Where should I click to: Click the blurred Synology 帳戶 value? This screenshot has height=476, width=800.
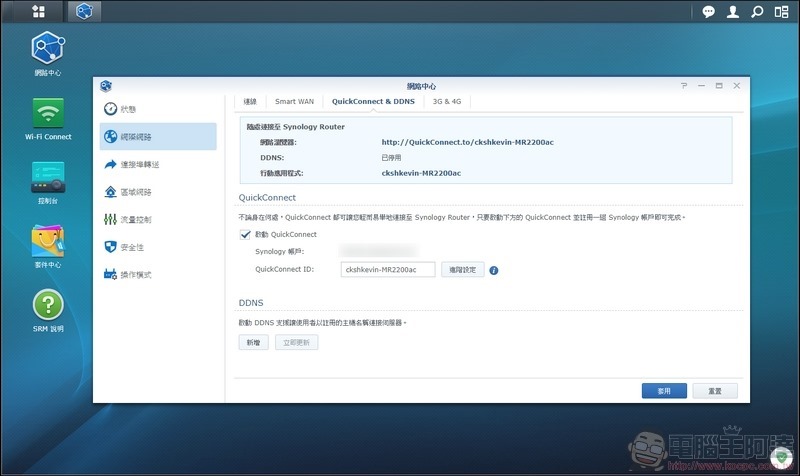click(x=379, y=251)
